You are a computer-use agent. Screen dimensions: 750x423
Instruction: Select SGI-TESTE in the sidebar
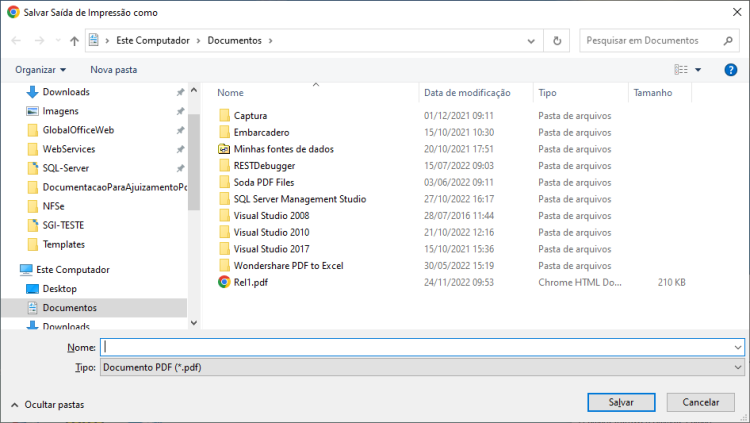click(63, 225)
